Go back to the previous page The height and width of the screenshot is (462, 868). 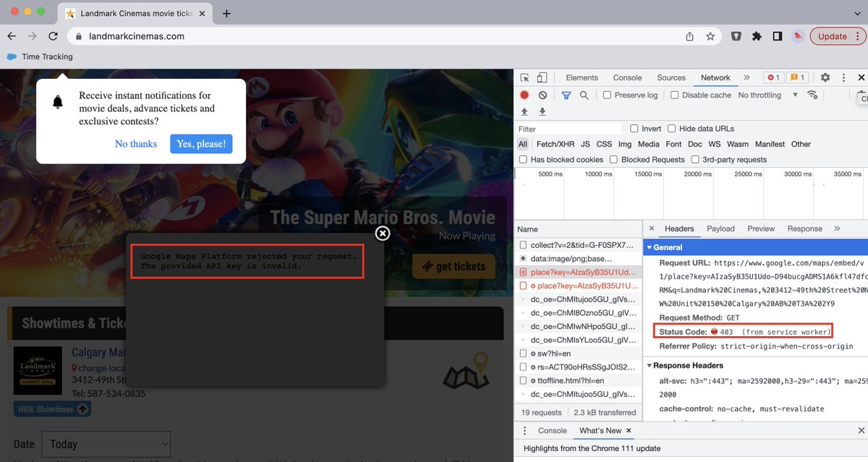12,36
